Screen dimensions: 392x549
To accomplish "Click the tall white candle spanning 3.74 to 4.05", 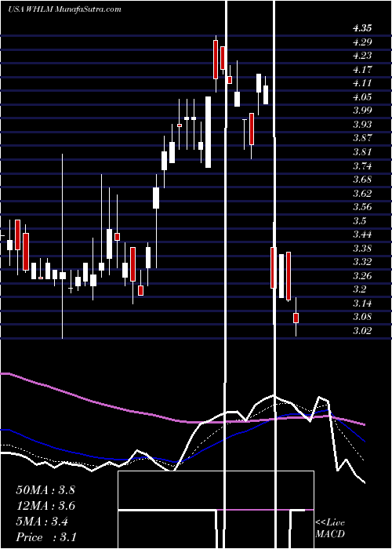I will coord(209,132).
